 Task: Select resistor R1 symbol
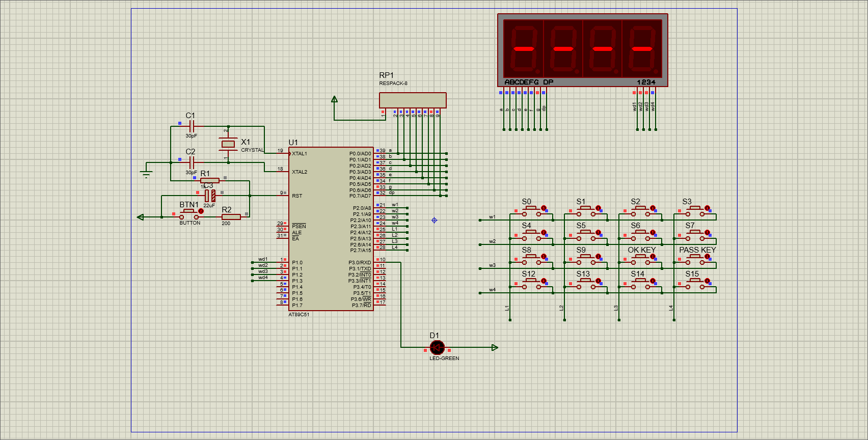(x=210, y=180)
